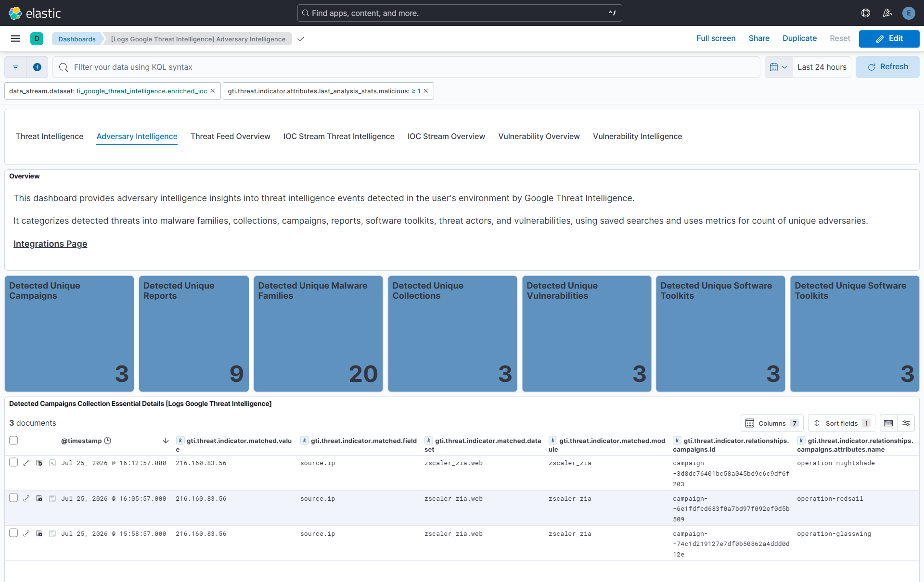This screenshot has width=924, height=582.
Task: Click the Share button
Action: [759, 38]
